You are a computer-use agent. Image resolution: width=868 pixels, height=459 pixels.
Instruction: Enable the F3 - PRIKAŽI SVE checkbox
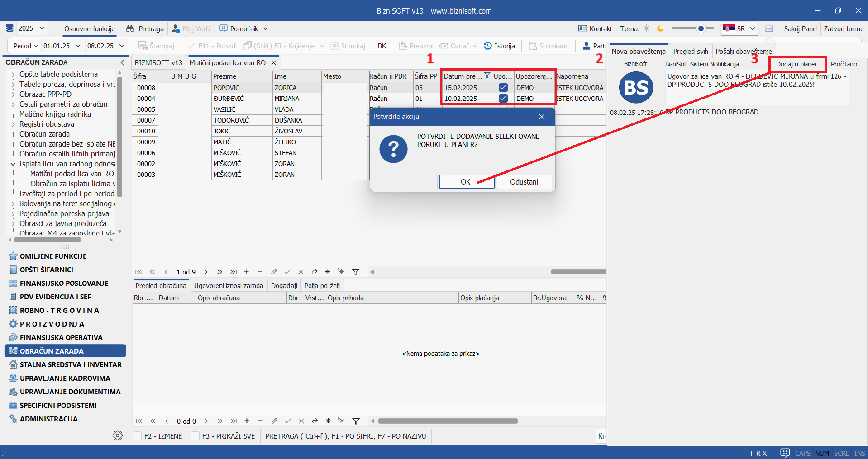coord(196,436)
